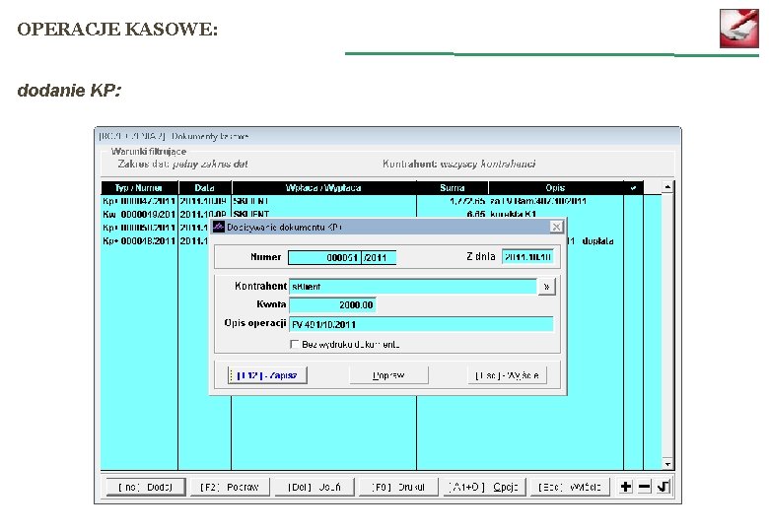Click the Suma column header
The width and height of the screenshot is (769, 532).
(453, 187)
